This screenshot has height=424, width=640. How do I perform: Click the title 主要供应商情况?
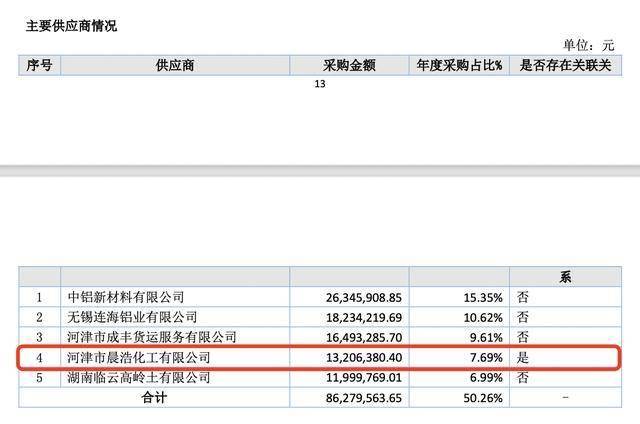tap(71, 26)
